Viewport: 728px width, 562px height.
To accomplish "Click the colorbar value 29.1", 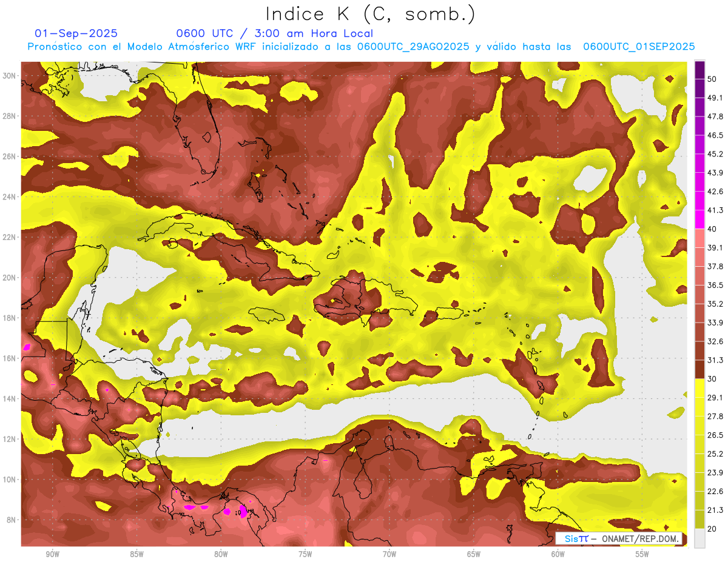I will (x=715, y=398).
